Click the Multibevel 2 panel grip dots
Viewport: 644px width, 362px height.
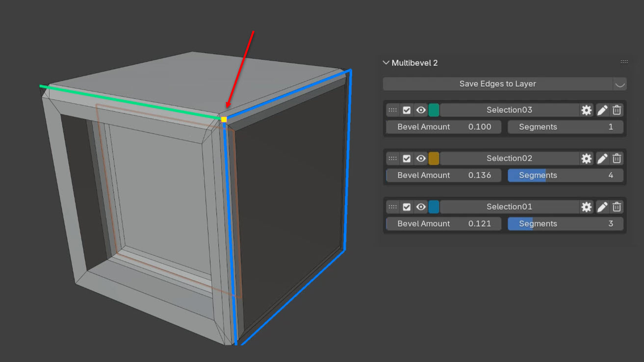(x=624, y=62)
